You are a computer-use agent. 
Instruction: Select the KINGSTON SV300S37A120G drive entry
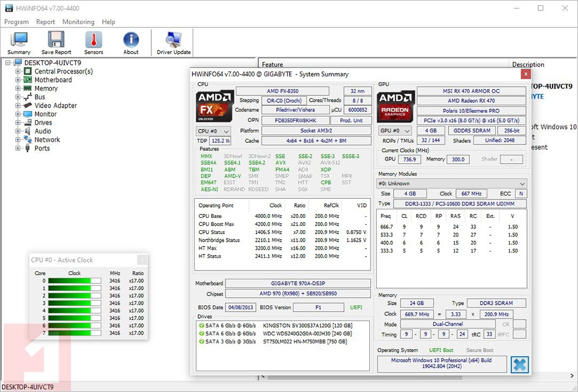(x=307, y=326)
